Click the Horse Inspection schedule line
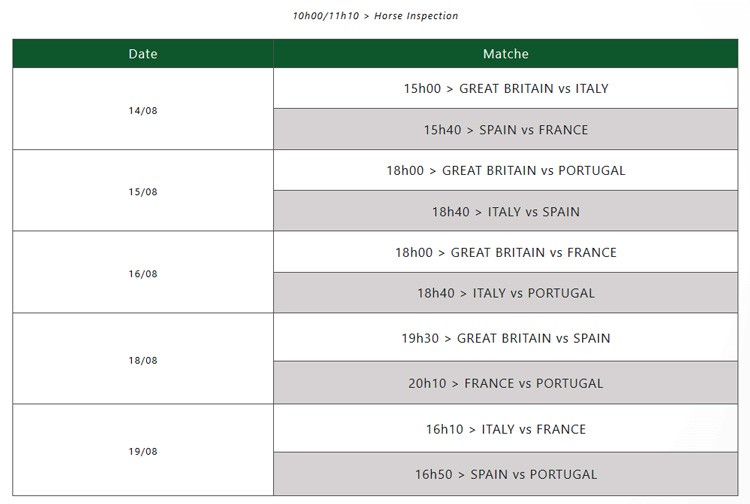The height and width of the screenshot is (504, 750). point(375,16)
